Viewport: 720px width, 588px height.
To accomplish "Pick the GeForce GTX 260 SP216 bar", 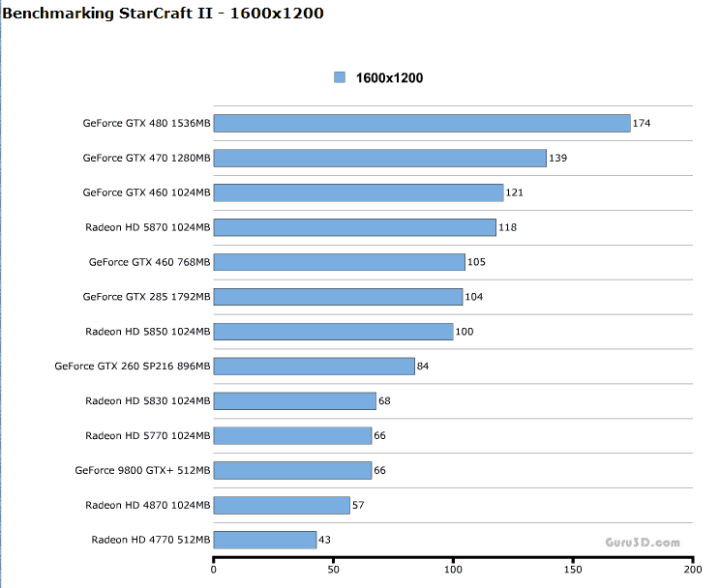I will [x=315, y=367].
